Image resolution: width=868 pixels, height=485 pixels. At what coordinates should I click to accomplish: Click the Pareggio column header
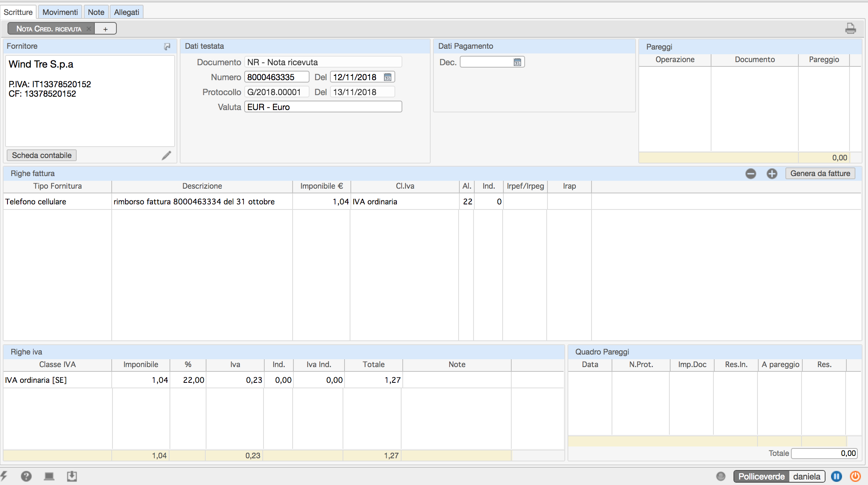[824, 59]
